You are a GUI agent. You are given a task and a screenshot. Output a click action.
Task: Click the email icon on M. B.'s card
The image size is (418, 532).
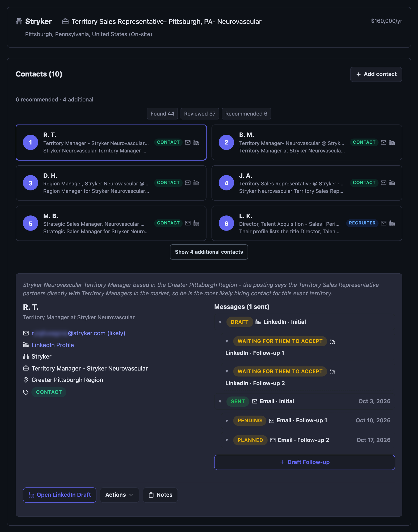coord(188,223)
